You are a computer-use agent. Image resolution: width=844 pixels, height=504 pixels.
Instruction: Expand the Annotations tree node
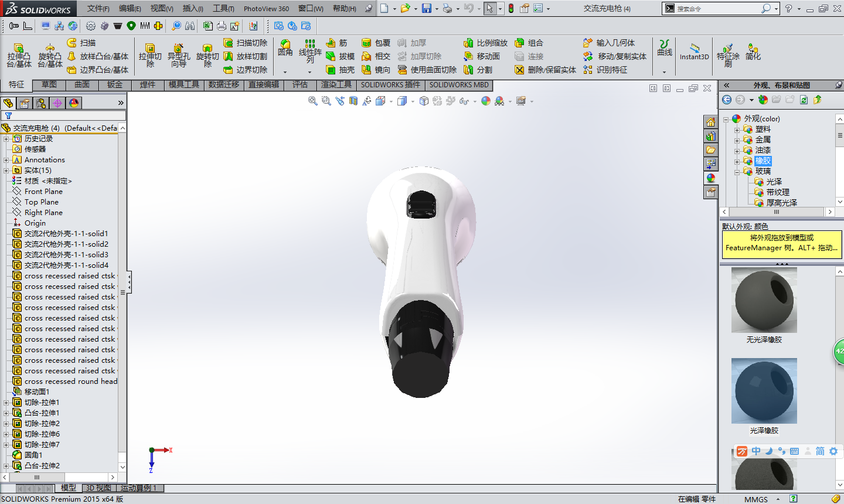pyautogui.click(x=6, y=160)
